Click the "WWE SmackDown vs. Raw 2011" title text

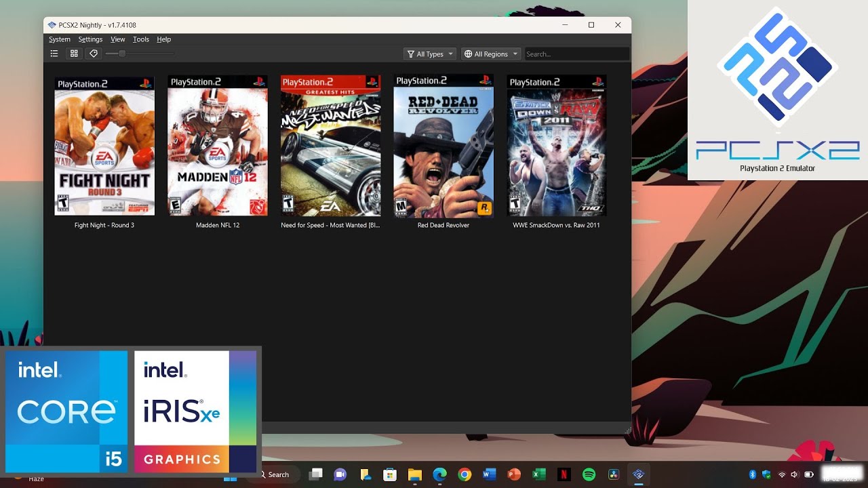557,225
